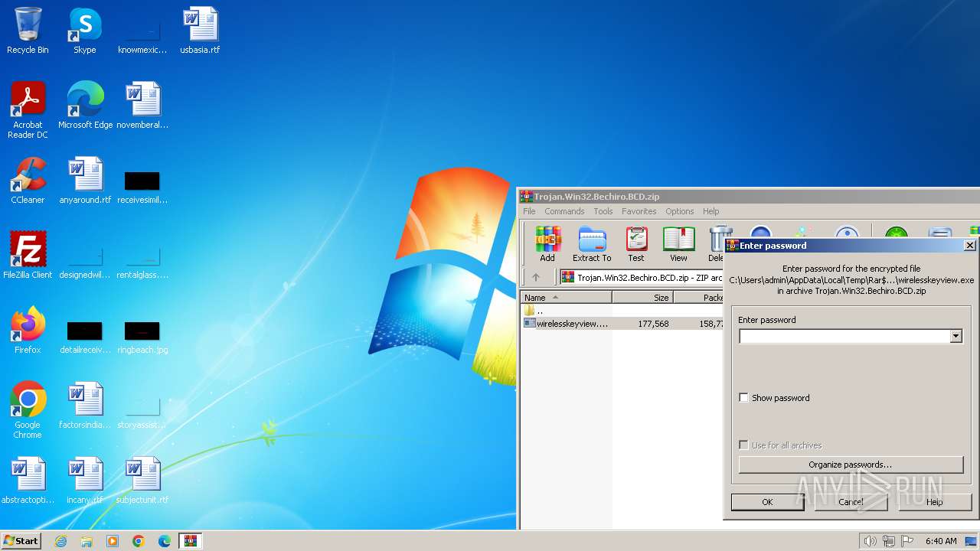
Task: Launch FileZilla Client shortcut
Action: point(28,255)
